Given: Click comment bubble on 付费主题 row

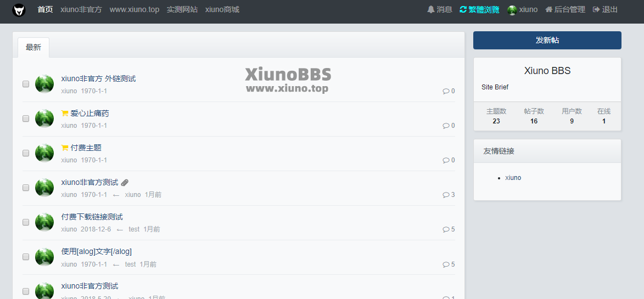Looking at the screenshot, I should click(446, 160).
